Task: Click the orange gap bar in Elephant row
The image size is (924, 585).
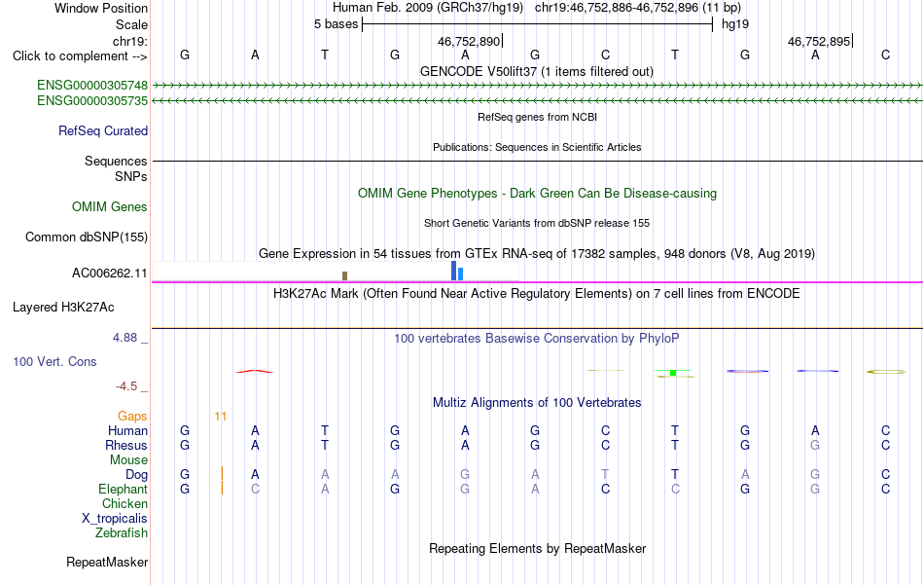Action: click(x=222, y=488)
